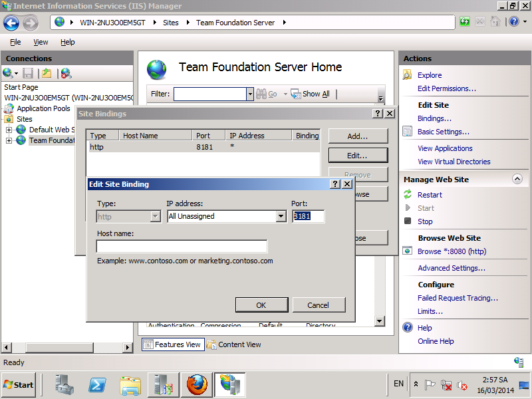Expand the Default Web Site tree node

tap(9, 130)
